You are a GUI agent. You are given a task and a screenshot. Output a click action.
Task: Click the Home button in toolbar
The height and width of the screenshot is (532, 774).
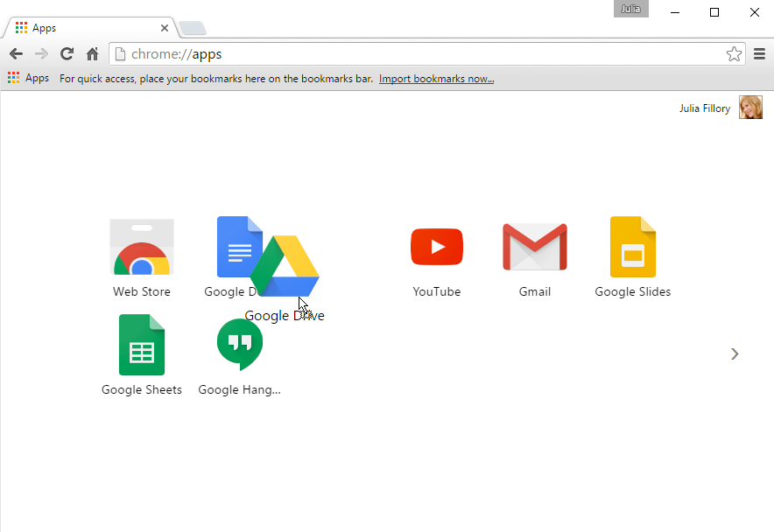92,54
